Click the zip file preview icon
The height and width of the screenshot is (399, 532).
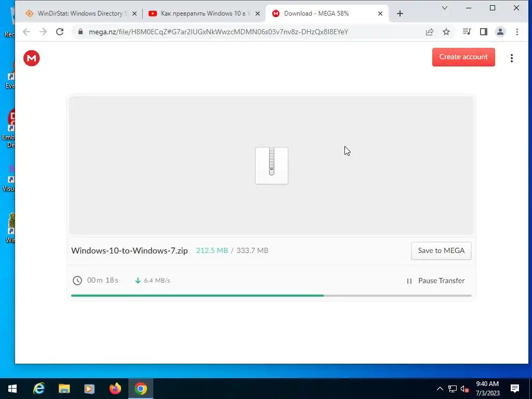[271, 166]
